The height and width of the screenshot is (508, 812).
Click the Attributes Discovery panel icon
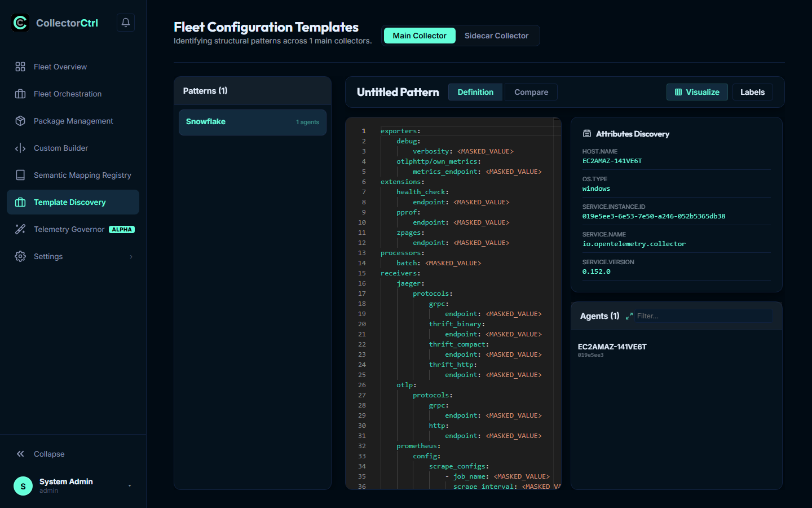tap(587, 134)
